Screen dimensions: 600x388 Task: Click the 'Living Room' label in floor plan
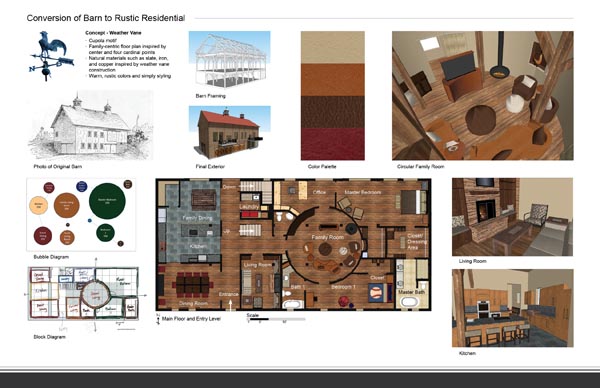click(258, 265)
